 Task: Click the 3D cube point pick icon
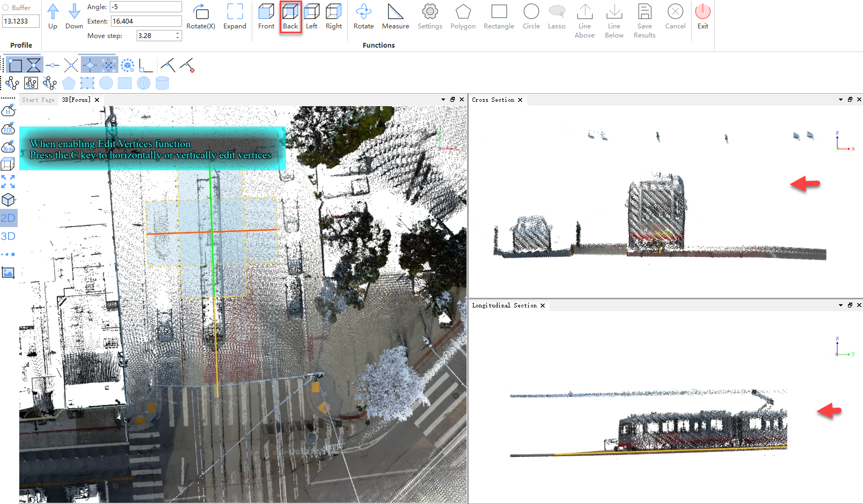point(127,65)
